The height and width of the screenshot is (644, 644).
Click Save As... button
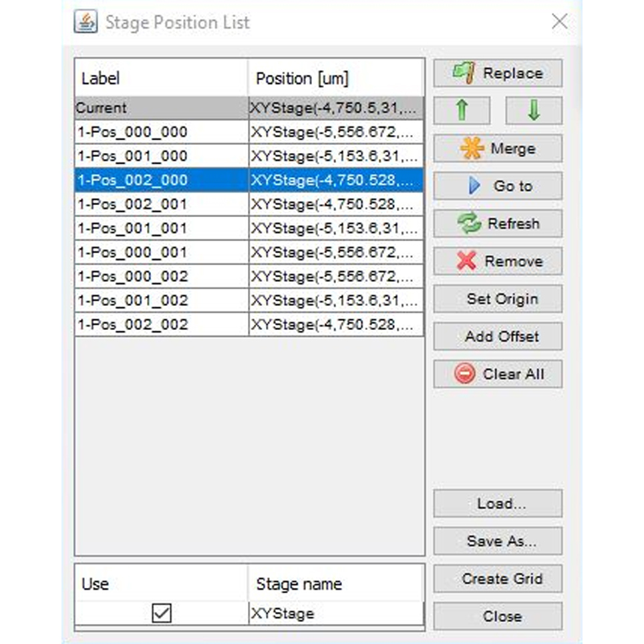point(498,541)
